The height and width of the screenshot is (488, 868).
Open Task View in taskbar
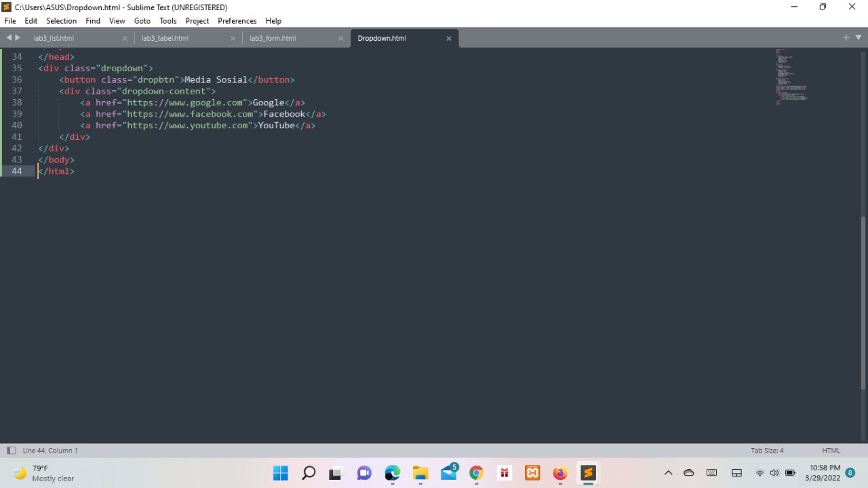click(x=336, y=473)
